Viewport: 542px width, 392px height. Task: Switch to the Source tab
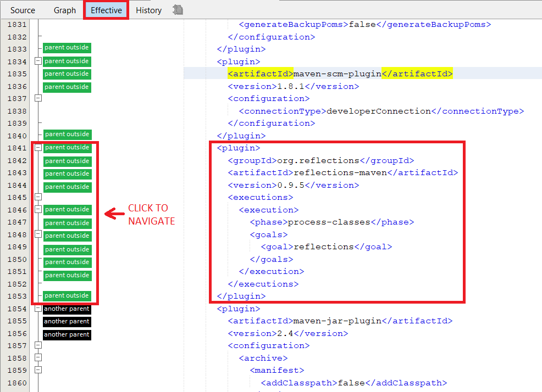(x=23, y=10)
